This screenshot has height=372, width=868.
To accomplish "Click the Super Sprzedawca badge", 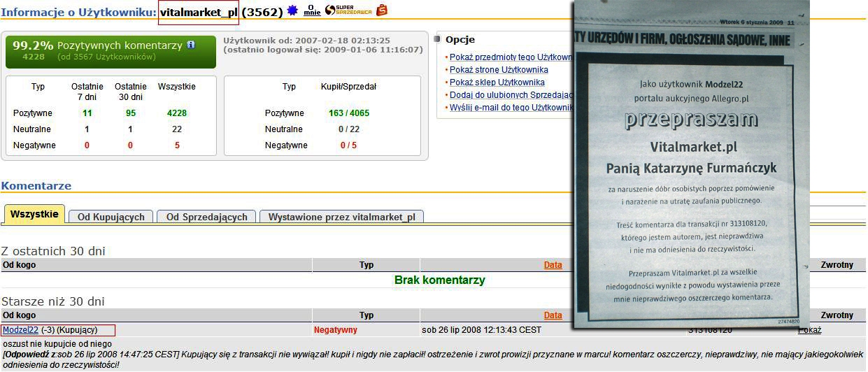I will point(348,10).
